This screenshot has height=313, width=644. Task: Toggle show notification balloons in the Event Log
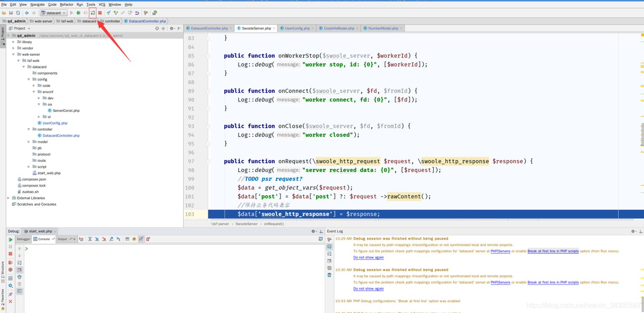329,246
